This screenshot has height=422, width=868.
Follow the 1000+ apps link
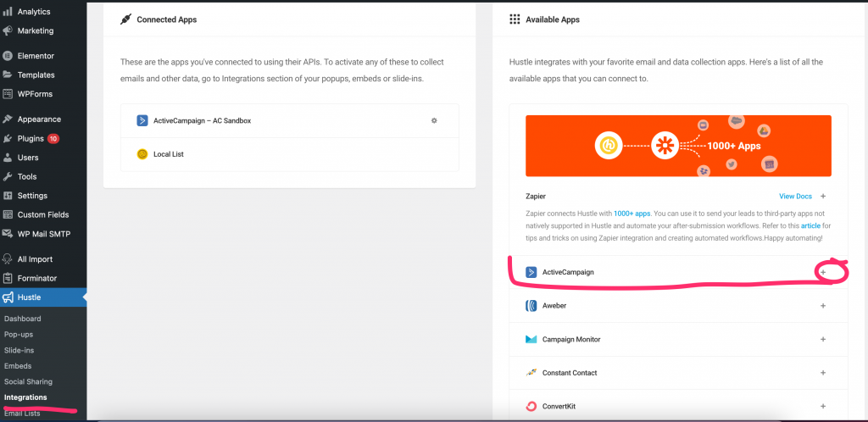632,213
